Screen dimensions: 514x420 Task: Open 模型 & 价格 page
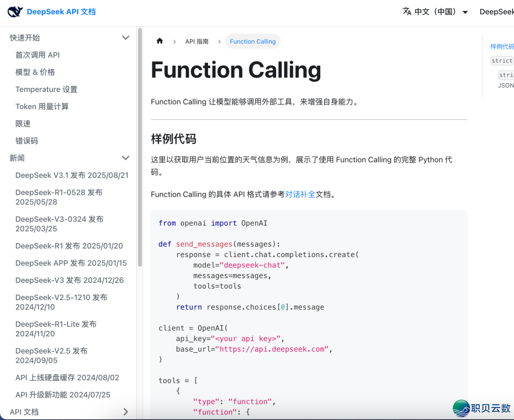click(x=35, y=72)
